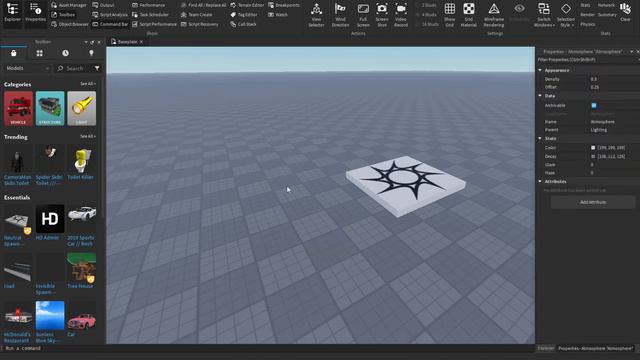Screen dimensions: 640x360
Task: Open the Toolbox Inventory grid tab
Action: (40, 53)
